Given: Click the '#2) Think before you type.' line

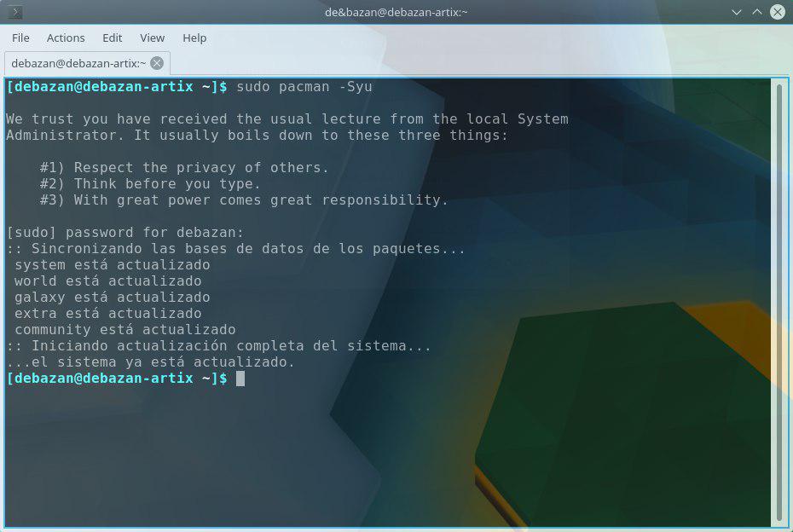Looking at the screenshot, I should point(150,184).
